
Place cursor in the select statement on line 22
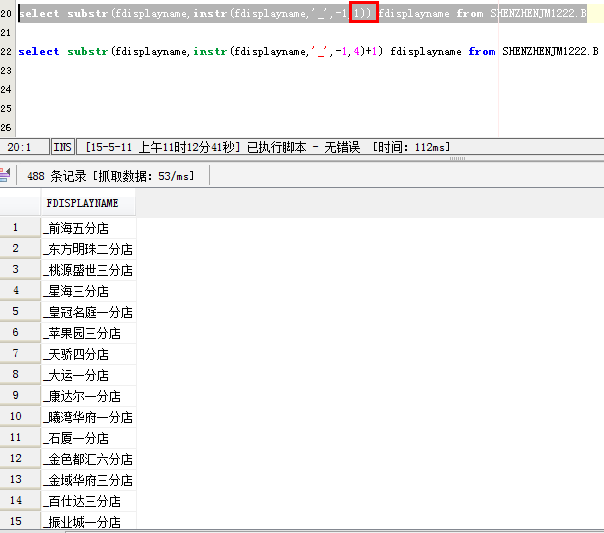(x=308, y=52)
